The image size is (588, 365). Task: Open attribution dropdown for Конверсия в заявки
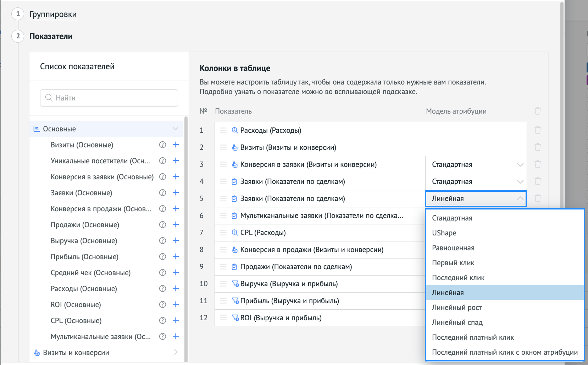click(476, 164)
